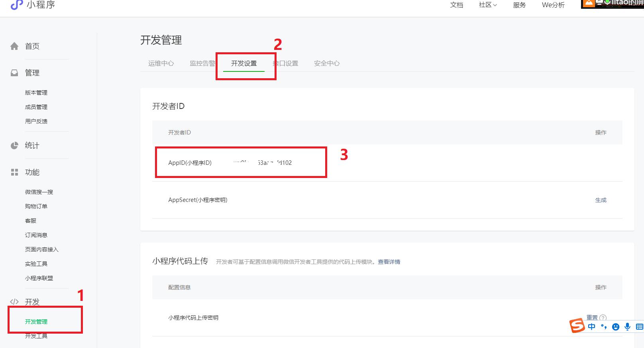This screenshot has height=348, width=644.
Task: Open 开发工具 in the sidebar
Action: (x=36, y=336)
